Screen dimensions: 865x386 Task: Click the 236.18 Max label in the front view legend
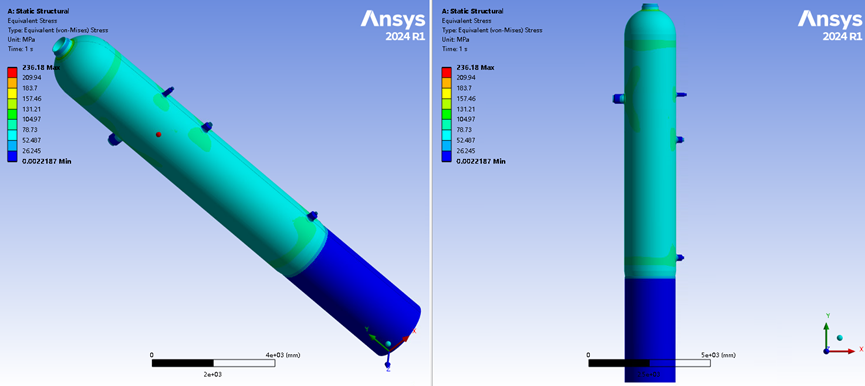(476, 67)
